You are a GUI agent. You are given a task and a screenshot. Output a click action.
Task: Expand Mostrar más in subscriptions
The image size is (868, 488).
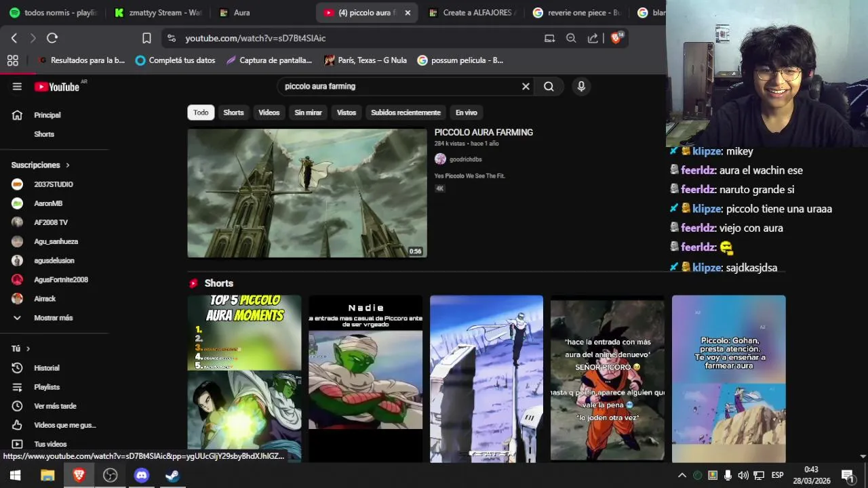54,318
